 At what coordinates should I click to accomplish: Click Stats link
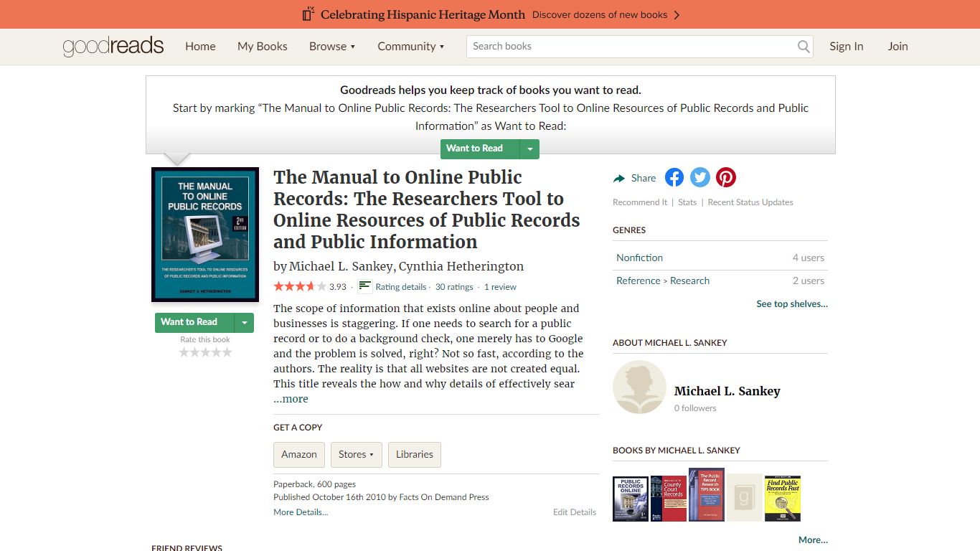687,202
